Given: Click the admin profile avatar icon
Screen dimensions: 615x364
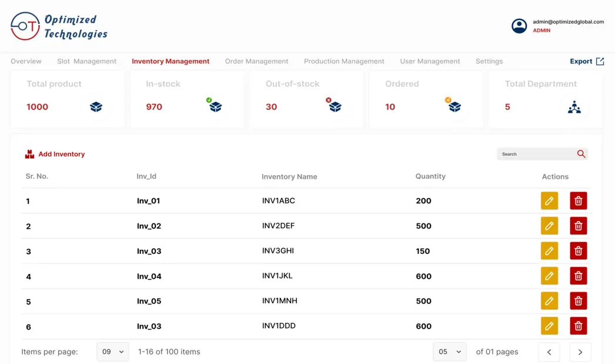Looking at the screenshot, I should 519,26.
